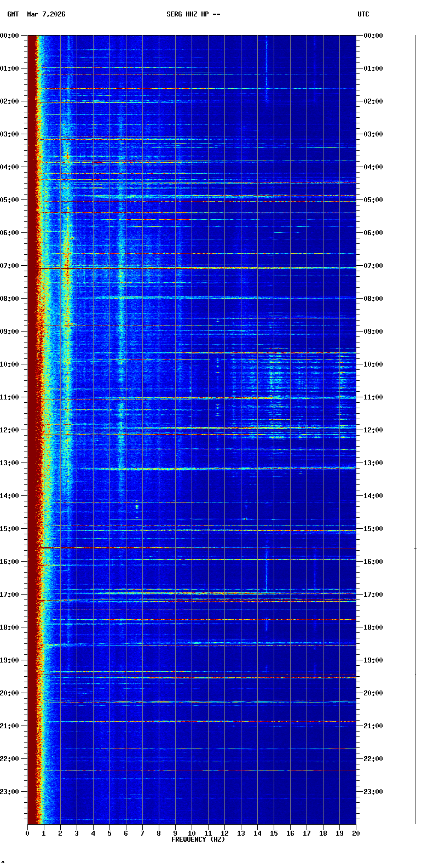The image size is (439, 868).
Task: Click the GMT label in the header
Action: coord(13,14)
